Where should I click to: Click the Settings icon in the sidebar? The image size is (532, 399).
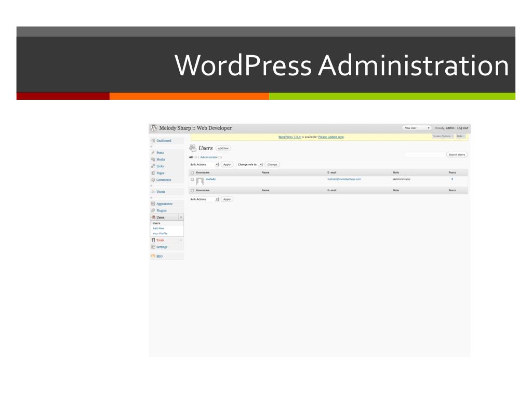[153, 247]
